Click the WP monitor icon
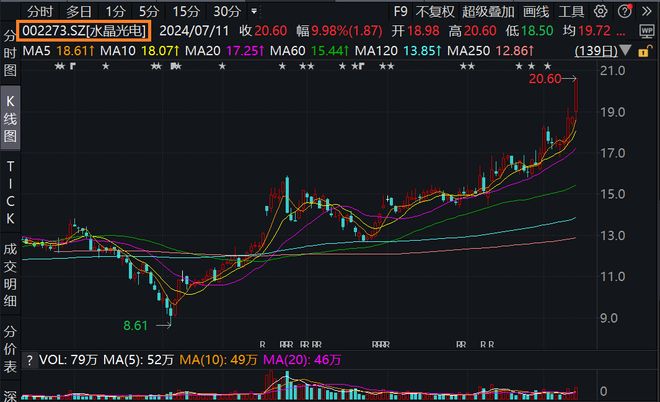 point(647,31)
